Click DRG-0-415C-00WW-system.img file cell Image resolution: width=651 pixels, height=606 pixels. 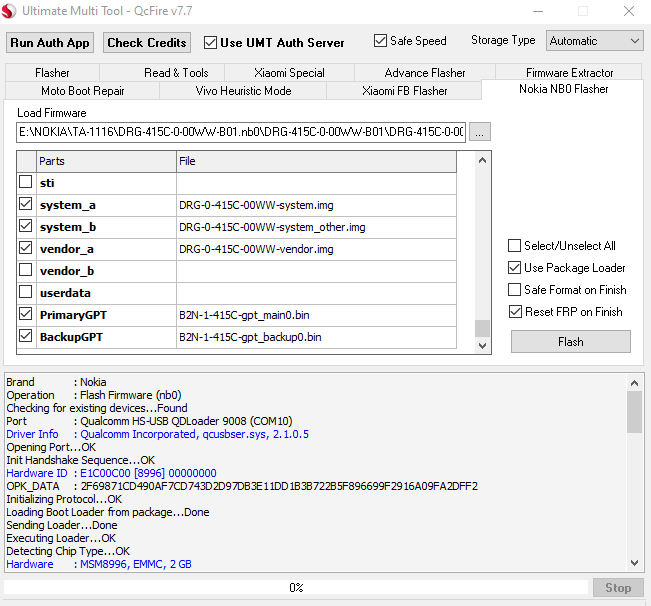(316, 205)
